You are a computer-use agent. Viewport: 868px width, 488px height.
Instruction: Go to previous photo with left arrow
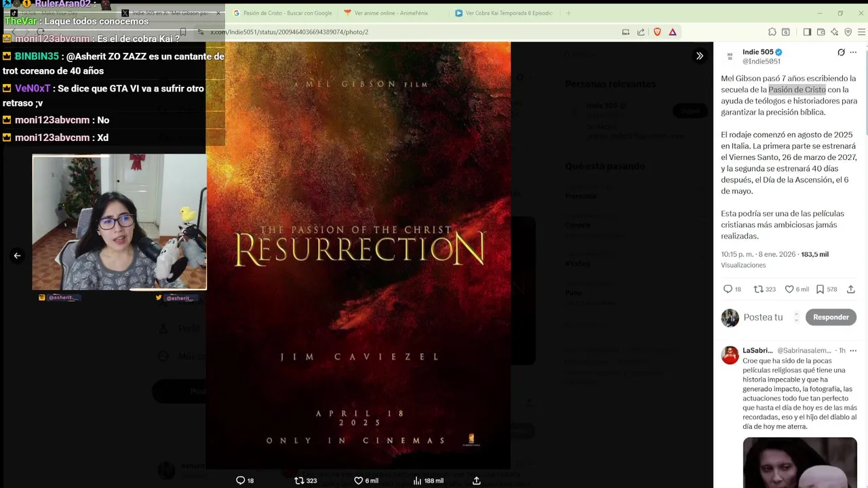[17, 256]
